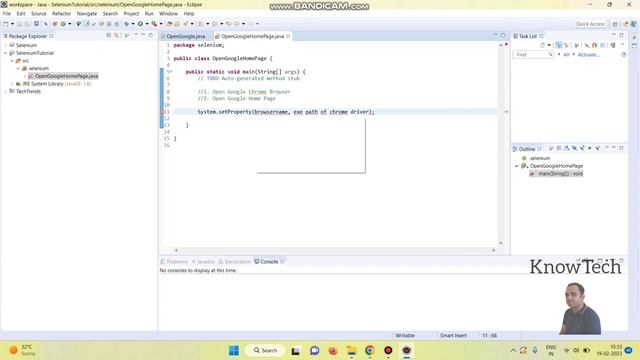The width and height of the screenshot is (640, 360).
Task: Click the Save All toolbar icon
Action: (27, 24)
